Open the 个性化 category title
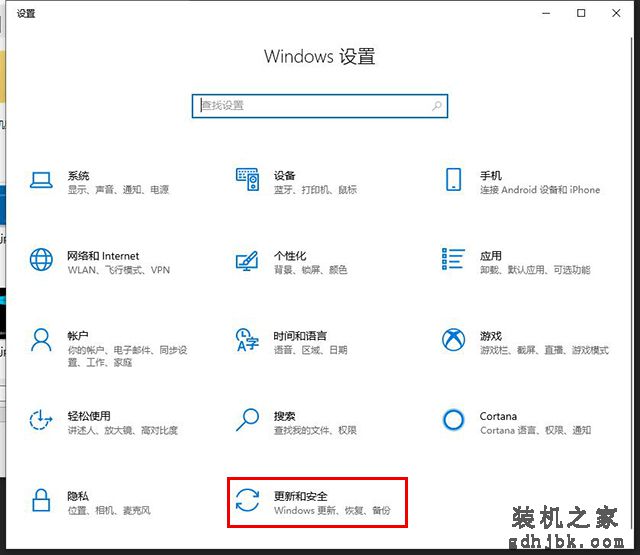 click(x=290, y=256)
